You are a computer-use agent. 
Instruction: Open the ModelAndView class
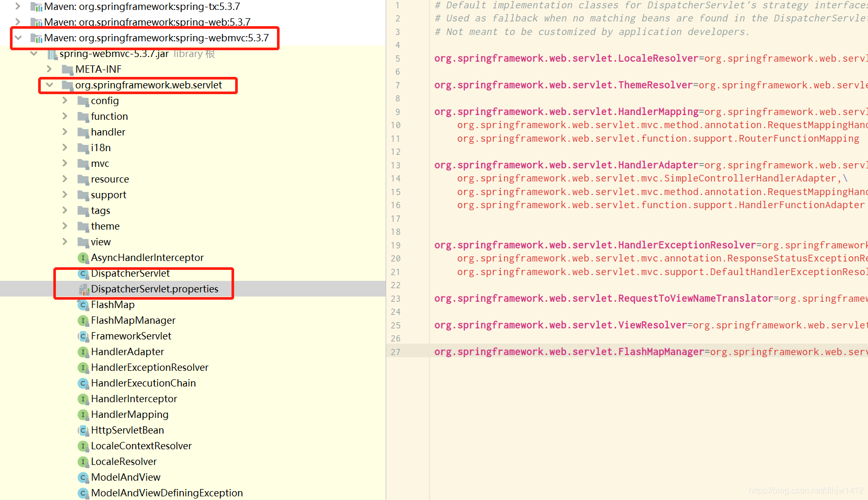(x=125, y=477)
